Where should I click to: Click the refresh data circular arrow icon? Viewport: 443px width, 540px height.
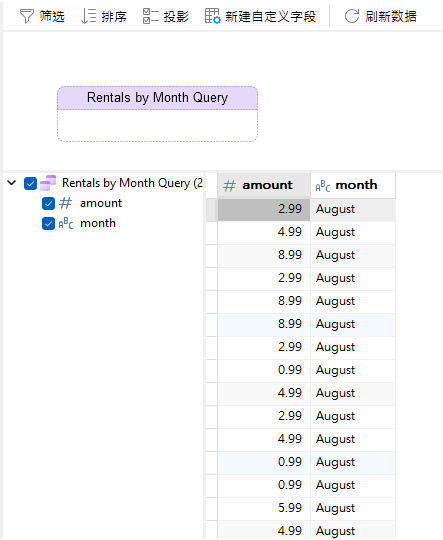[x=352, y=16]
